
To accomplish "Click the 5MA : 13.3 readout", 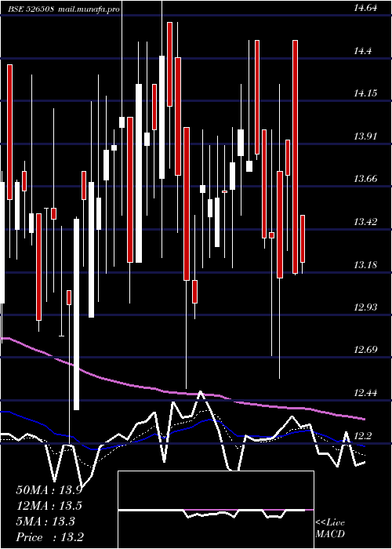I will tap(45, 522).
